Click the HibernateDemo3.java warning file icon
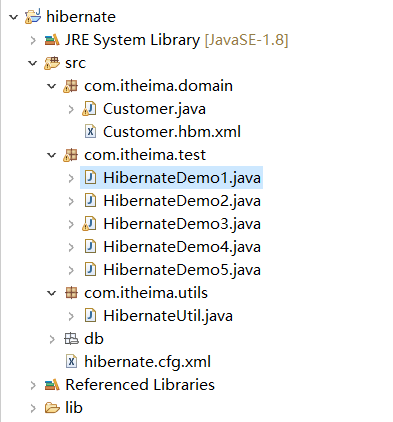 pyautogui.click(x=89, y=224)
